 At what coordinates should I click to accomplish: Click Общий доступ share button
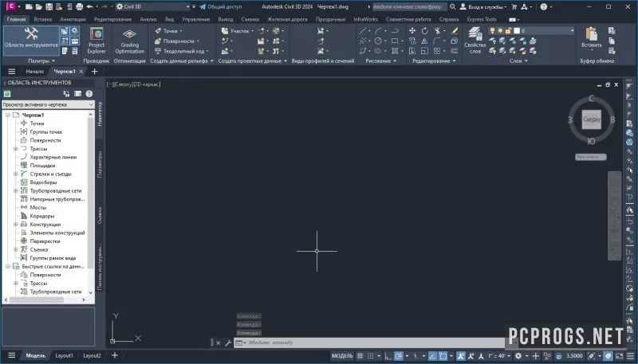coord(220,6)
